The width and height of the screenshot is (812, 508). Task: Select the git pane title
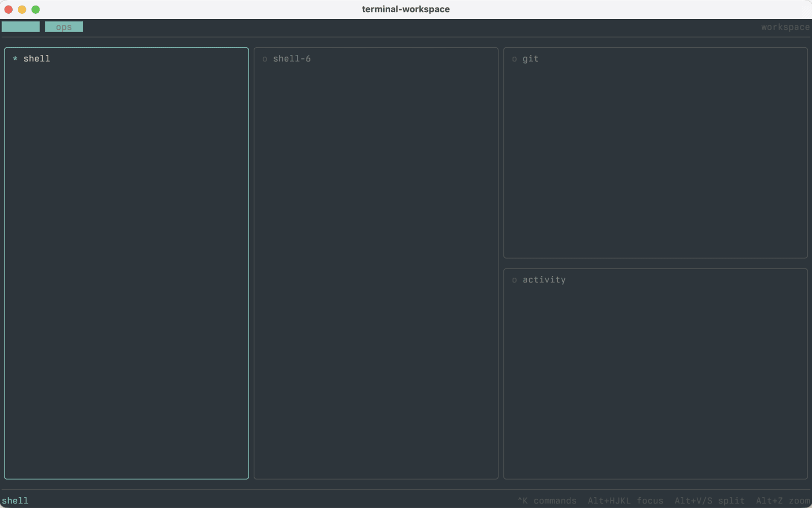[x=530, y=58]
